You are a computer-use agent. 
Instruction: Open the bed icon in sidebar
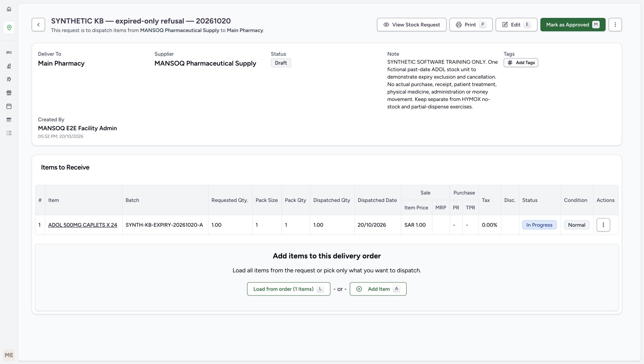click(x=9, y=53)
